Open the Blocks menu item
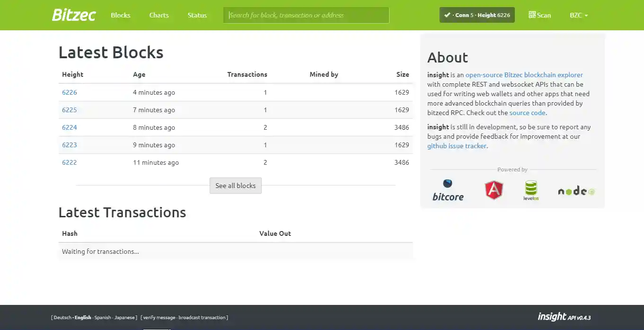644x330 pixels. tap(121, 15)
